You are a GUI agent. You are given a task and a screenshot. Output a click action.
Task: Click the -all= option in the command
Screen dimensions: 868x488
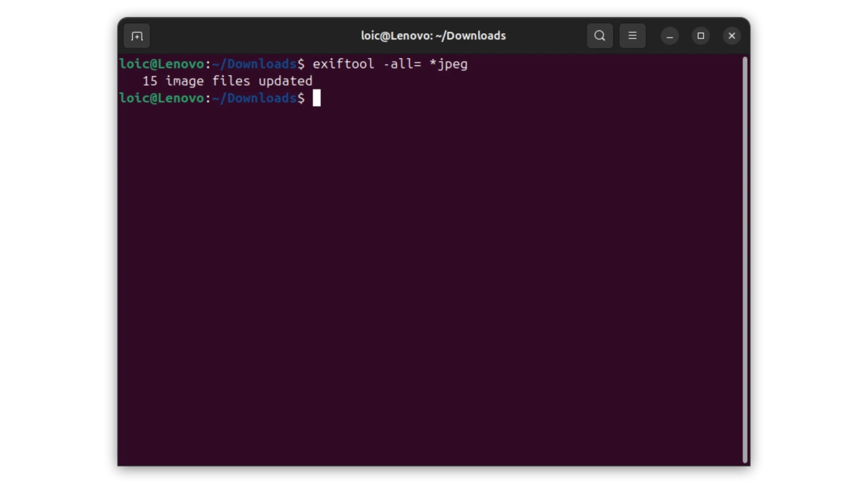pos(402,64)
